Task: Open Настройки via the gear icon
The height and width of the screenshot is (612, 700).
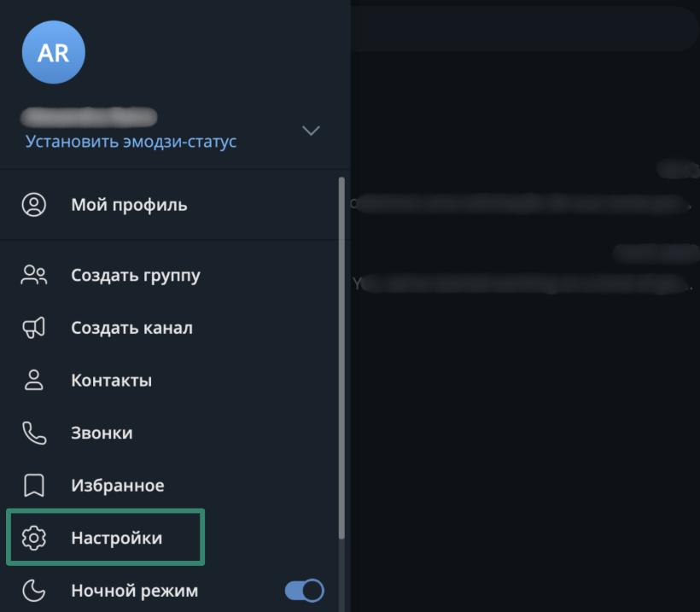Action: pyautogui.click(x=34, y=538)
